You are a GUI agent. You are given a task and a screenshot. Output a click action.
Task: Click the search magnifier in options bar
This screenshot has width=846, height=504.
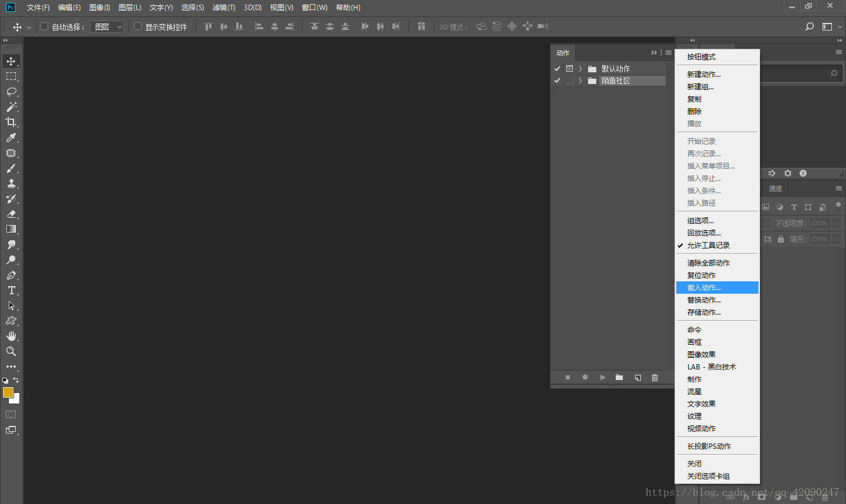click(x=810, y=26)
